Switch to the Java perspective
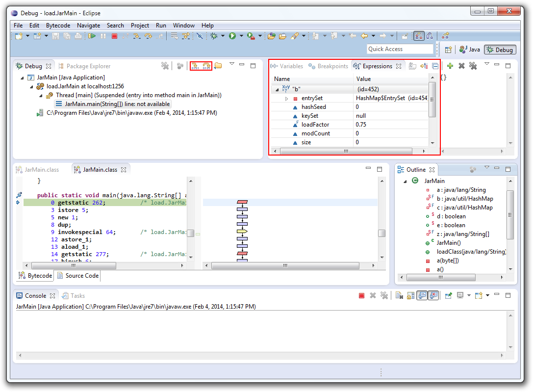Screen dimensions: 533x392 (x=470, y=50)
